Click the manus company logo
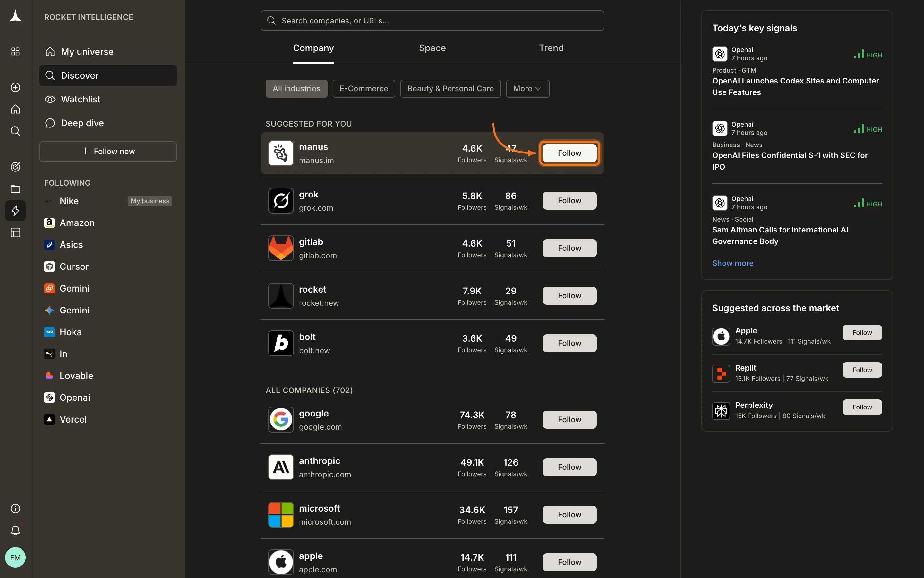 click(x=281, y=153)
